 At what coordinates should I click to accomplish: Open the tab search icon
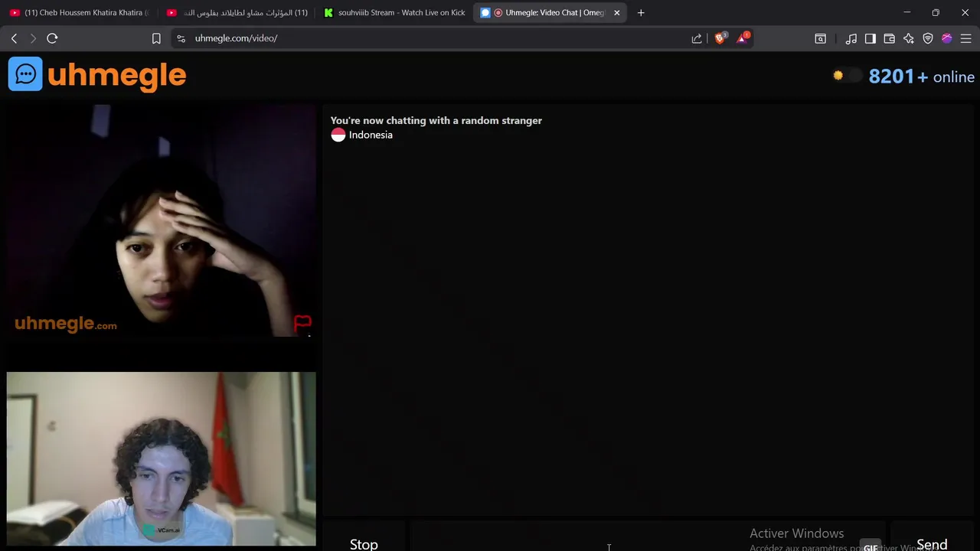pos(820,38)
